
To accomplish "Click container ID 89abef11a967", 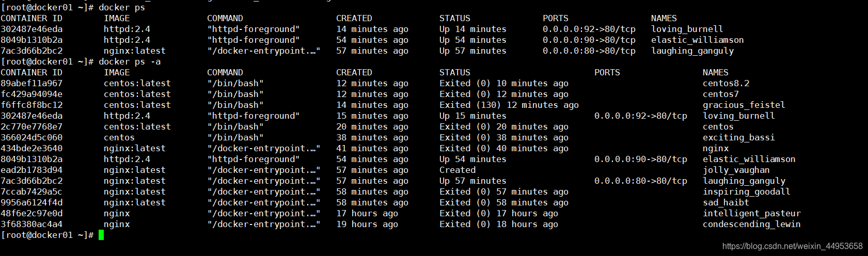I will [31, 83].
